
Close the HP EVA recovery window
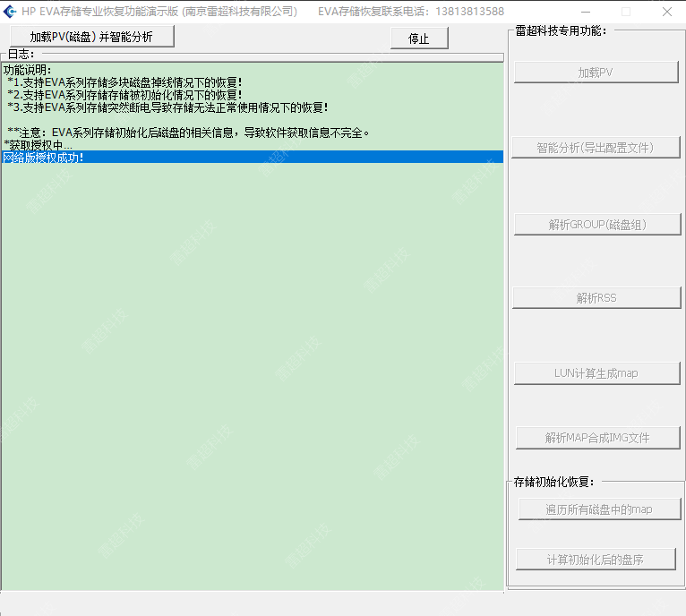tap(667, 12)
